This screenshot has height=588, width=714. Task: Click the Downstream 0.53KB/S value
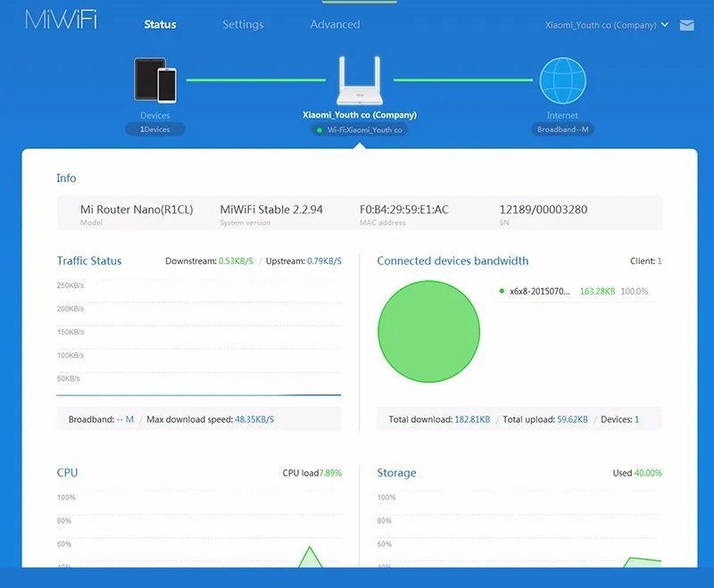coord(236,261)
